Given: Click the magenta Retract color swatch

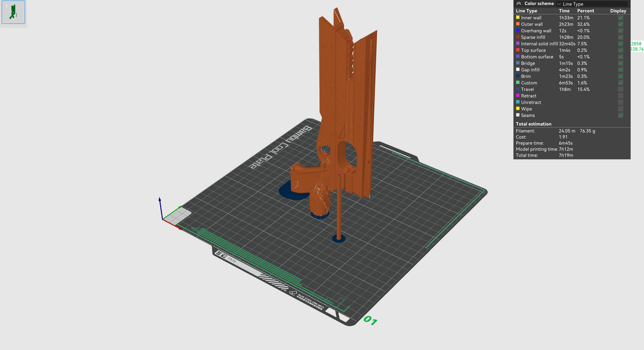Looking at the screenshot, I should pyautogui.click(x=518, y=96).
